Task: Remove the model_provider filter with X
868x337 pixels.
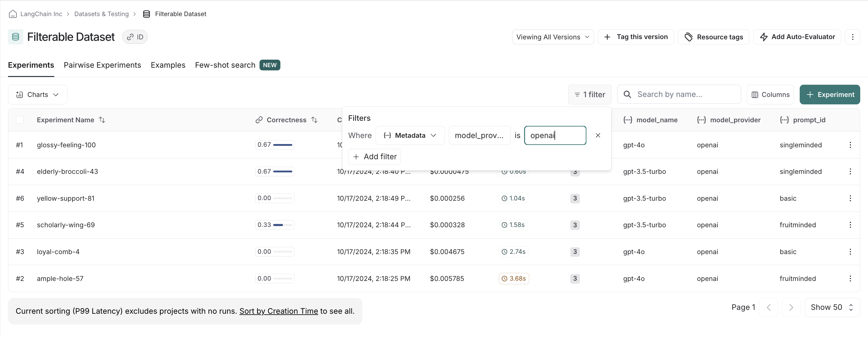Action: click(x=598, y=135)
